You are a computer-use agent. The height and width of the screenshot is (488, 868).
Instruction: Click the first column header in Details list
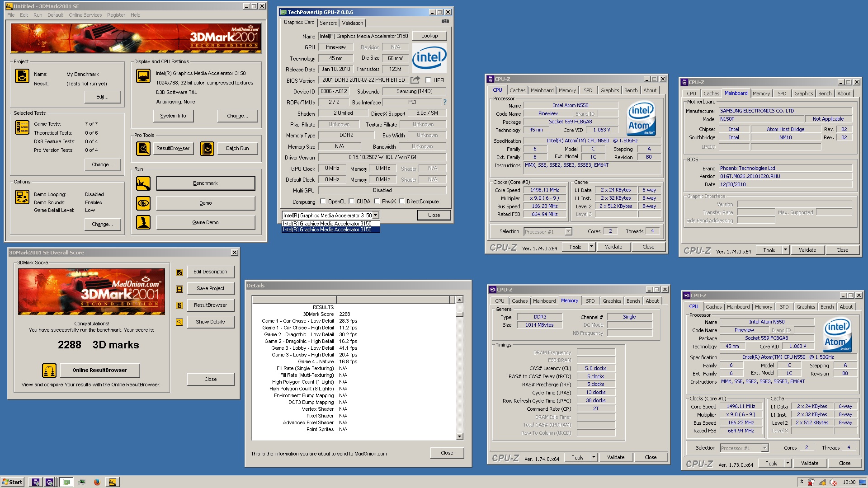coord(294,300)
